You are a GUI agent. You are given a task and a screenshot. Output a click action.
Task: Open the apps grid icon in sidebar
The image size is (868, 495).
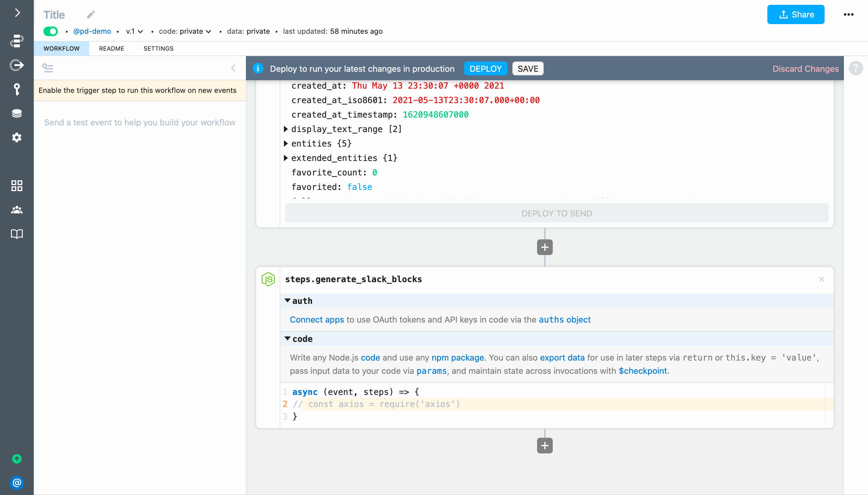(x=17, y=186)
